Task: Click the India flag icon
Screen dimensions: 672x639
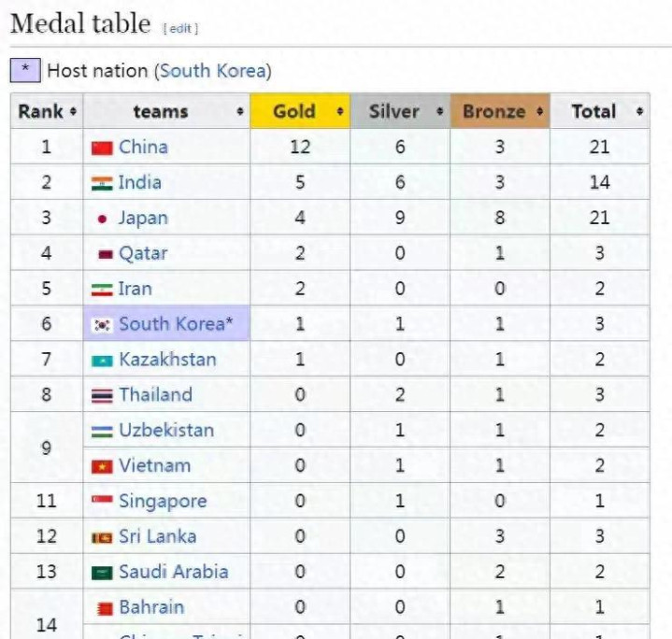Action: coord(102,183)
